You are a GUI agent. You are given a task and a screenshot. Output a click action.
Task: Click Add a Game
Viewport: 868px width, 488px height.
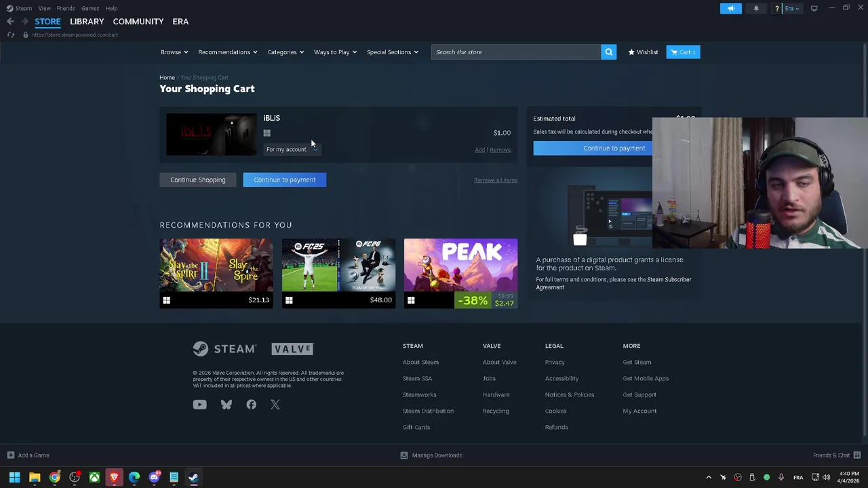(28, 455)
